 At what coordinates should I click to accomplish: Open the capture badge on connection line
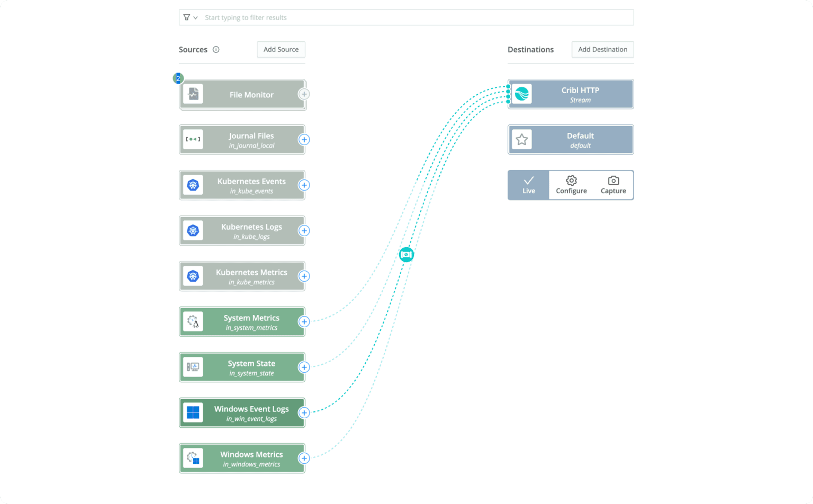406,255
